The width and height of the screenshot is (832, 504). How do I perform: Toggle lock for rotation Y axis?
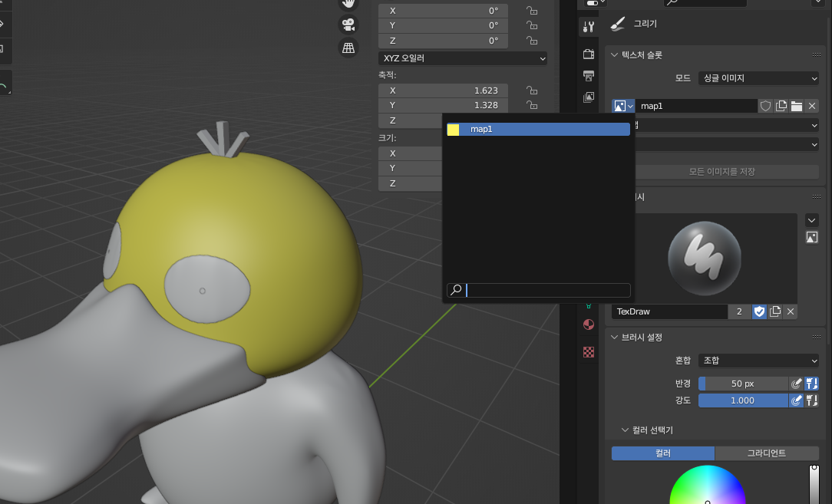pyautogui.click(x=532, y=25)
